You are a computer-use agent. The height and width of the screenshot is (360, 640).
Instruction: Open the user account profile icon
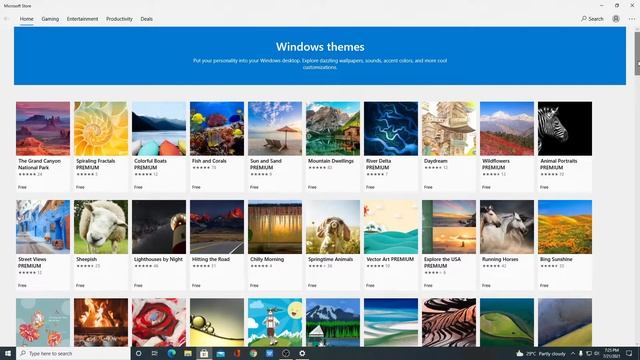(x=616, y=19)
